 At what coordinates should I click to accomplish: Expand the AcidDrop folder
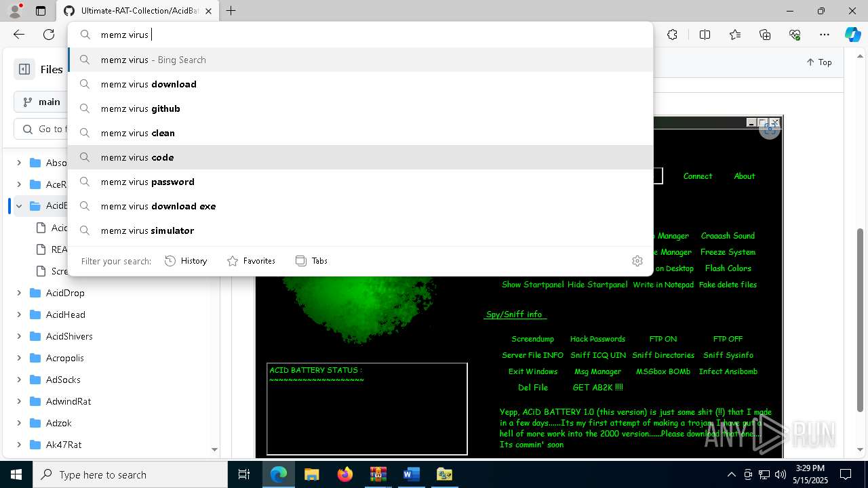pyautogui.click(x=19, y=293)
